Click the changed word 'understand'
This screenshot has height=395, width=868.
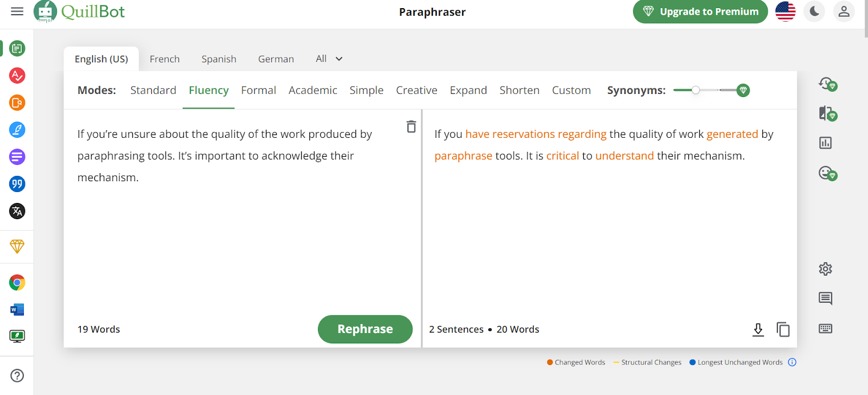[x=624, y=156]
